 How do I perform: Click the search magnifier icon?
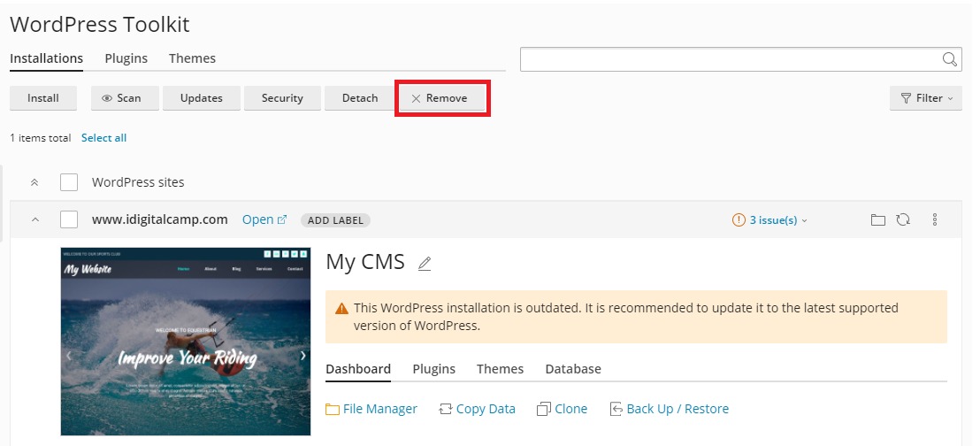950,59
